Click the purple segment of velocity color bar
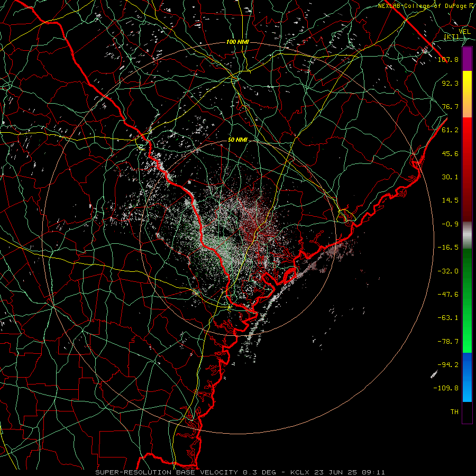 (467, 59)
